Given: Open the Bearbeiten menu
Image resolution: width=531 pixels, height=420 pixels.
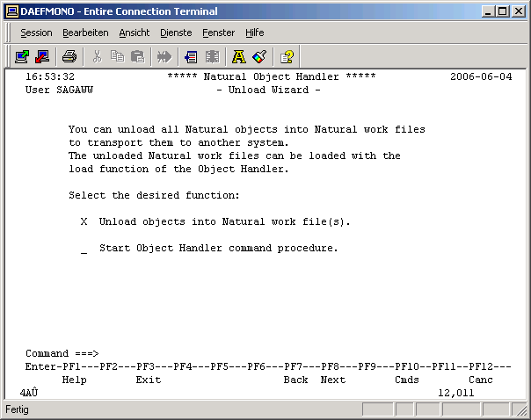Looking at the screenshot, I should click(85, 33).
